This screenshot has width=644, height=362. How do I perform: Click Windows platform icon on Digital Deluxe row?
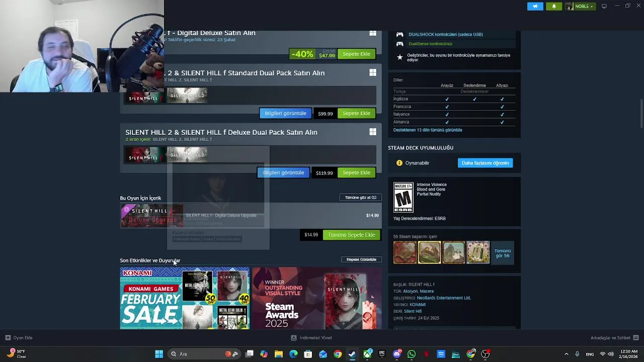coord(373,33)
